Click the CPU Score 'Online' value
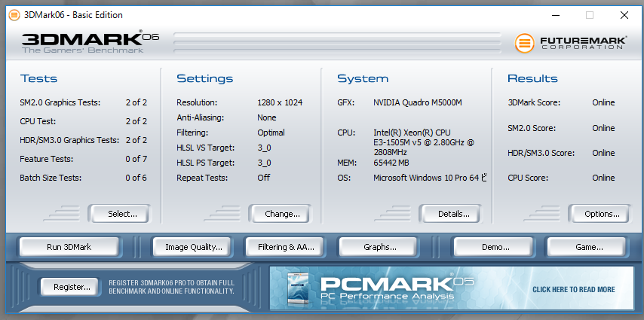Screen dimensions: 644x320 click(603, 178)
